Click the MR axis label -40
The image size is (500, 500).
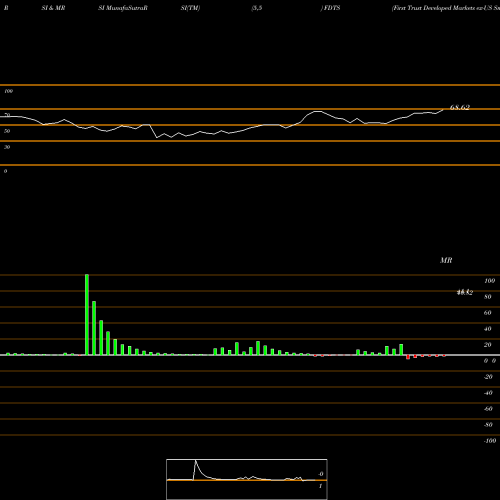point(488,393)
